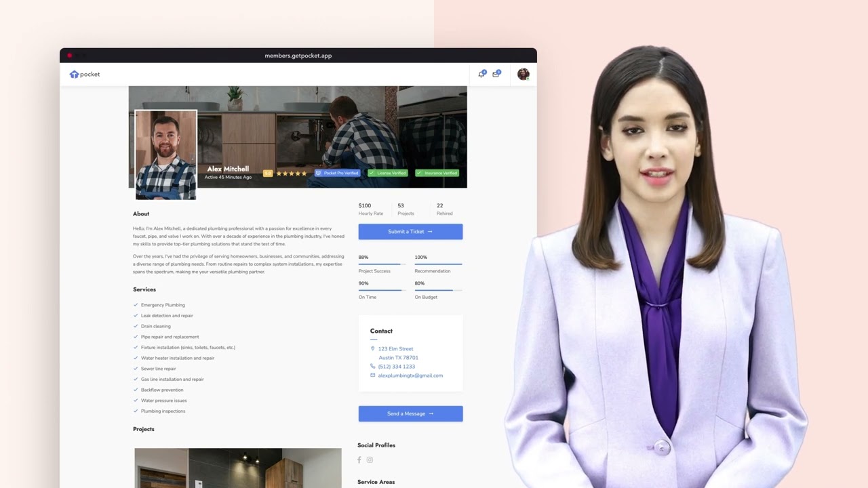Click the Pocket Pro Verified badge
Image resolution: width=868 pixels, height=488 pixels.
click(337, 173)
